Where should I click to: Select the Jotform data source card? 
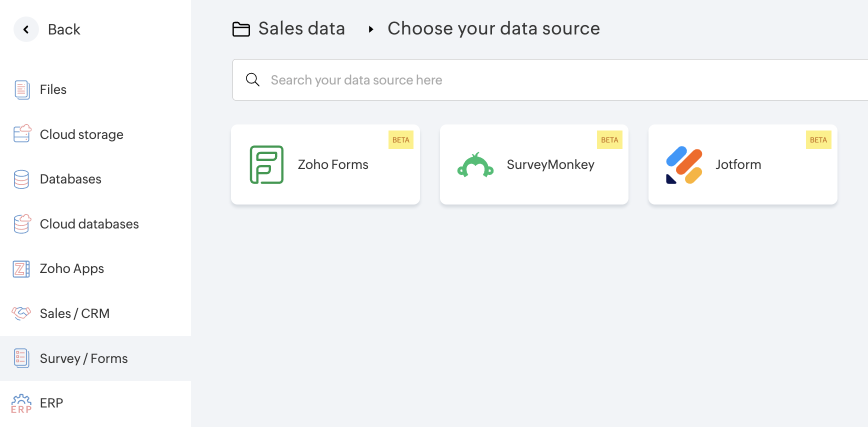point(742,164)
